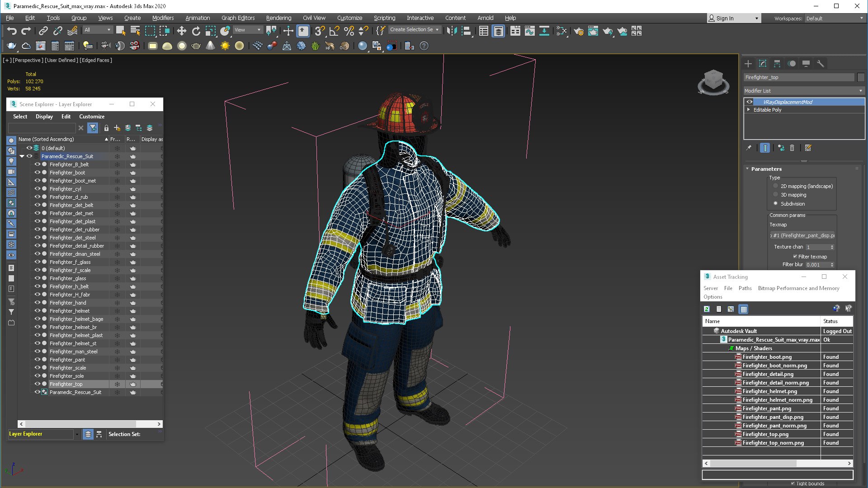Hide the Firefighter_boot layer item
This screenshot has height=488, width=868.
point(38,173)
